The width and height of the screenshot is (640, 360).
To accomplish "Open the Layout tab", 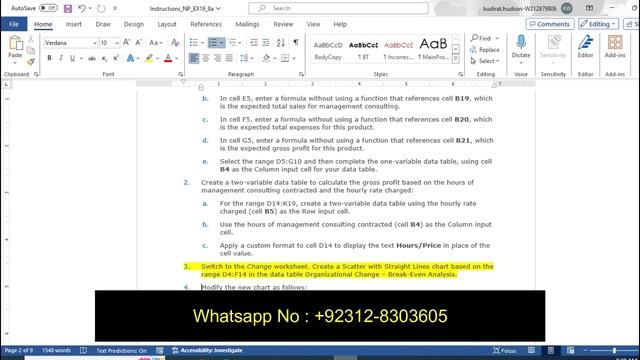I will pos(167,24).
